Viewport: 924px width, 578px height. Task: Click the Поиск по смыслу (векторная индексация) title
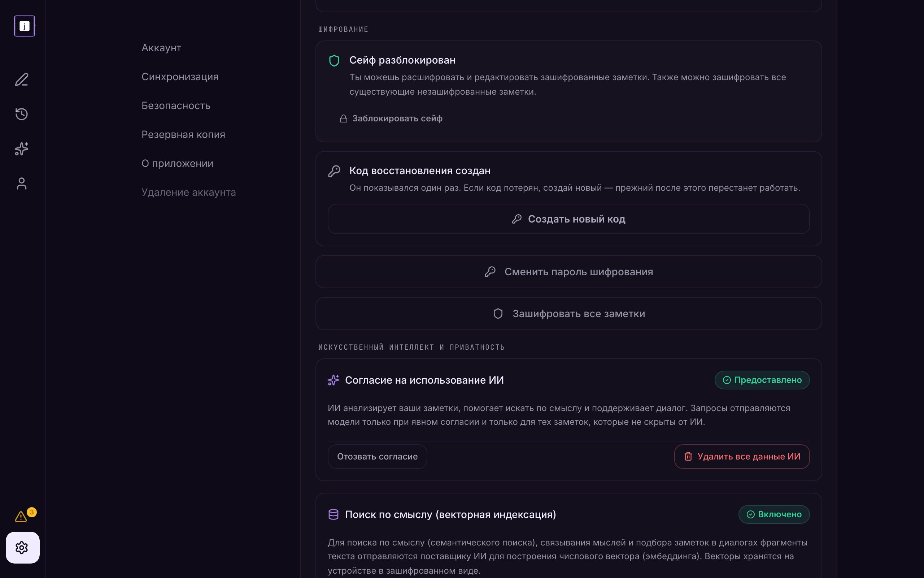click(450, 514)
